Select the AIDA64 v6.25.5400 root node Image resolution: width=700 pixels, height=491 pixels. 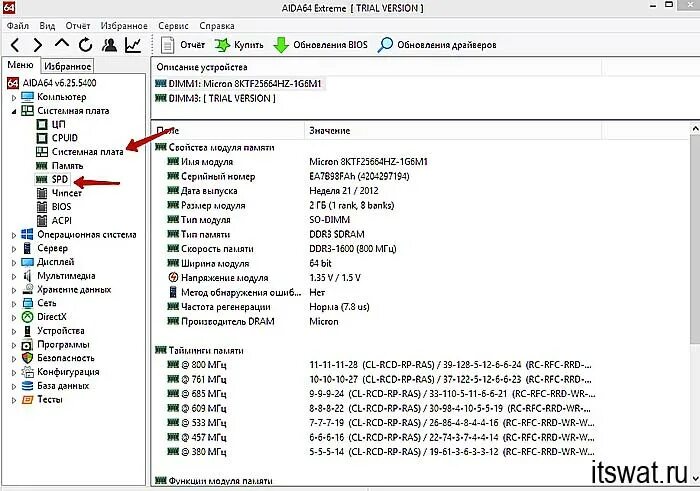59,83
